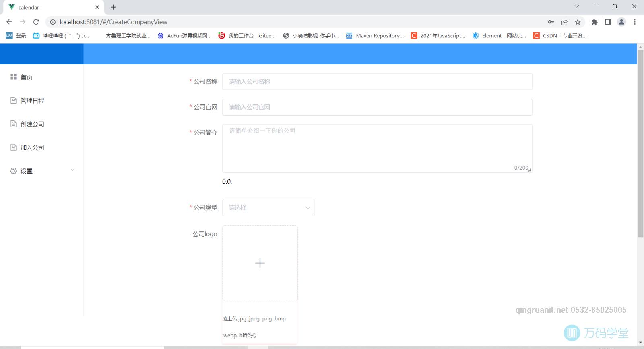Click the 管理日程 document icon
This screenshot has height=349, width=644.
click(13, 100)
